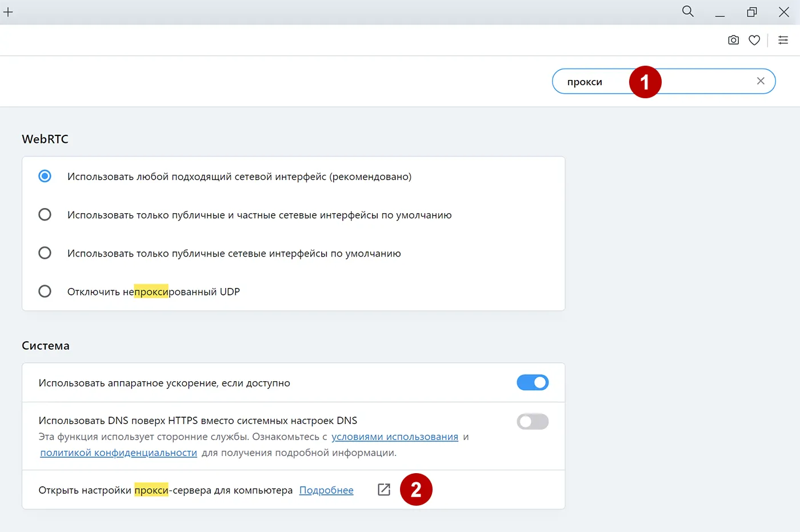Minimize the browser window
This screenshot has width=800, height=532.
click(719, 11)
